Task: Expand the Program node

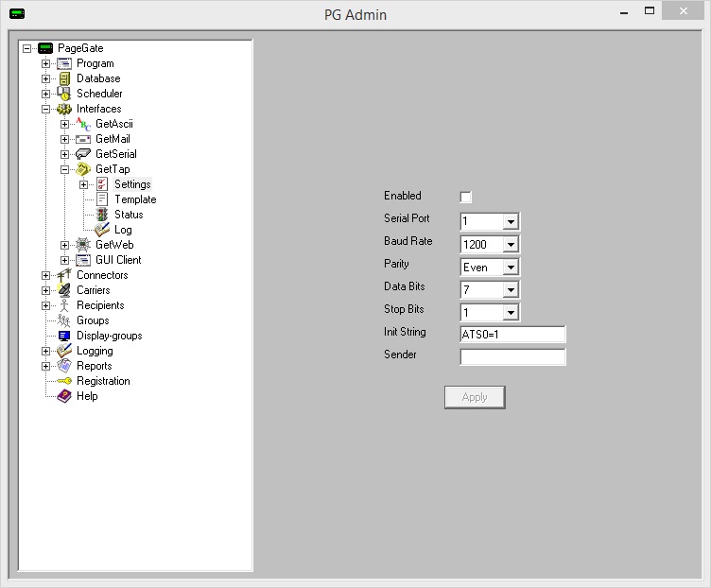Action: [45, 63]
